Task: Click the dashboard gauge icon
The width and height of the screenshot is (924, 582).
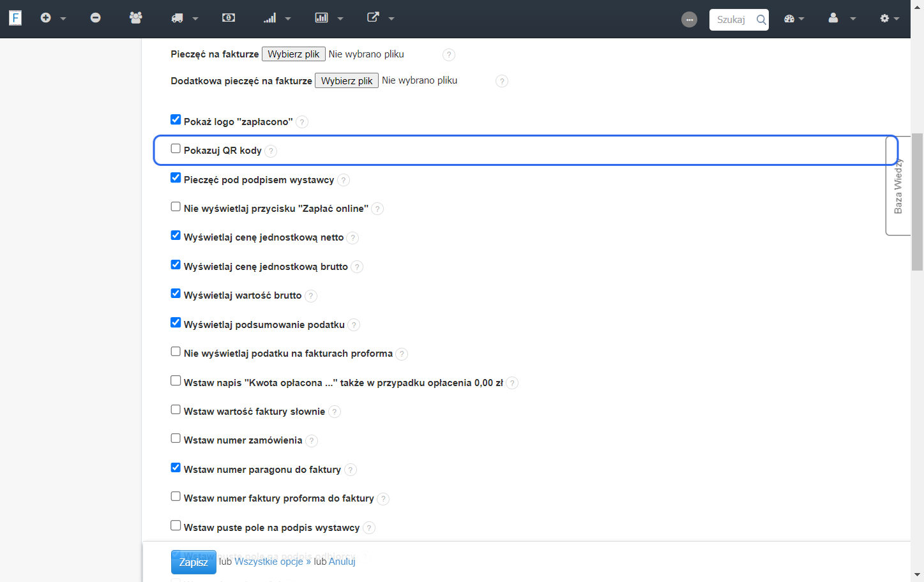Action: pos(789,19)
